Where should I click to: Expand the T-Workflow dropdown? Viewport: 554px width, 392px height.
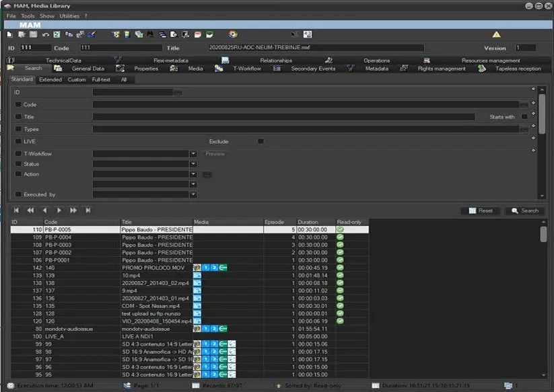(x=193, y=154)
